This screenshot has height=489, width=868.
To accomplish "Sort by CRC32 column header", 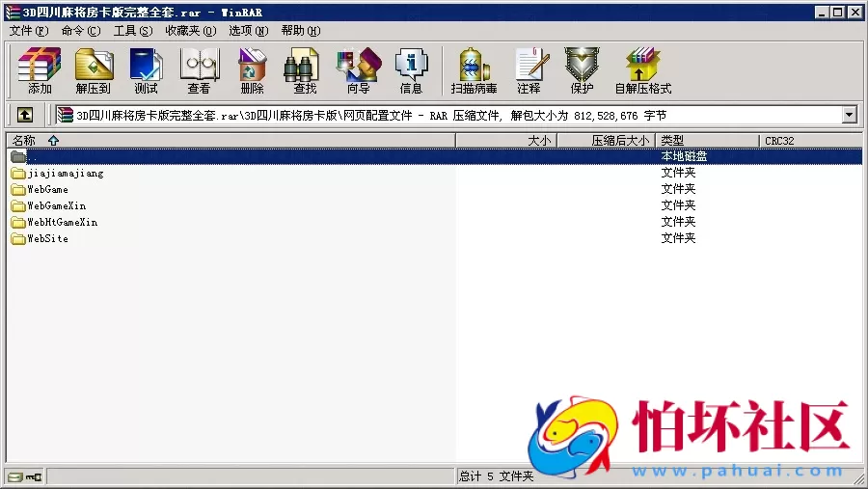I will [x=810, y=141].
